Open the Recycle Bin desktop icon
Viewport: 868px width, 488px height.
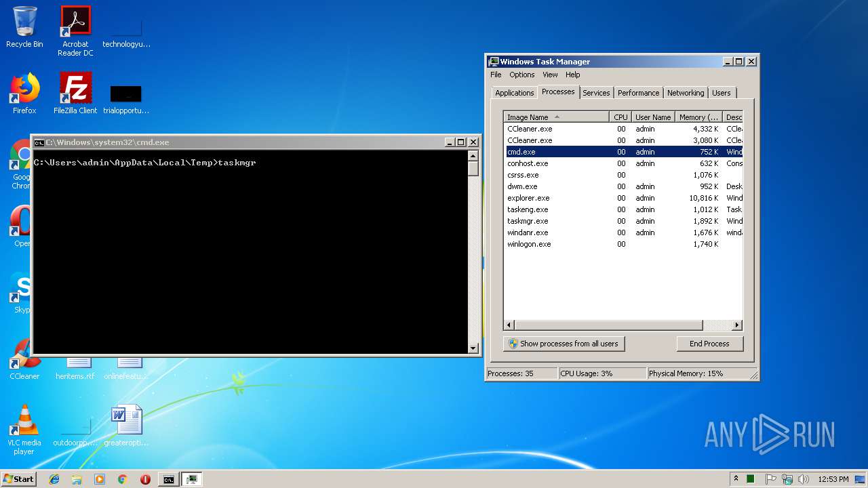[24, 27]
